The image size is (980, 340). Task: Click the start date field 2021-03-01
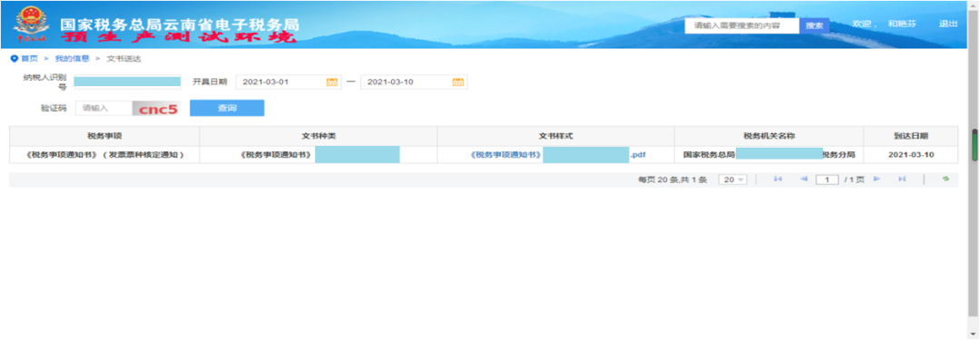point(289,83)
